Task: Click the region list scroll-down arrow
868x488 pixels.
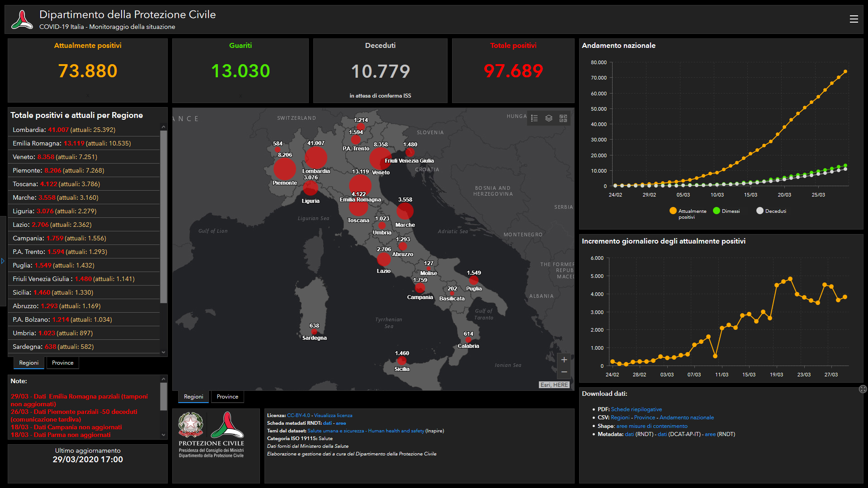Action: (163, 352)
